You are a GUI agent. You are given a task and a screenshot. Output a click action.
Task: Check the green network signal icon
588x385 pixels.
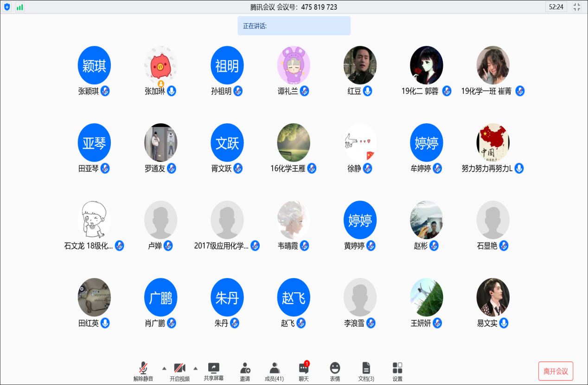pyautogui.click(x=20, y=7)
